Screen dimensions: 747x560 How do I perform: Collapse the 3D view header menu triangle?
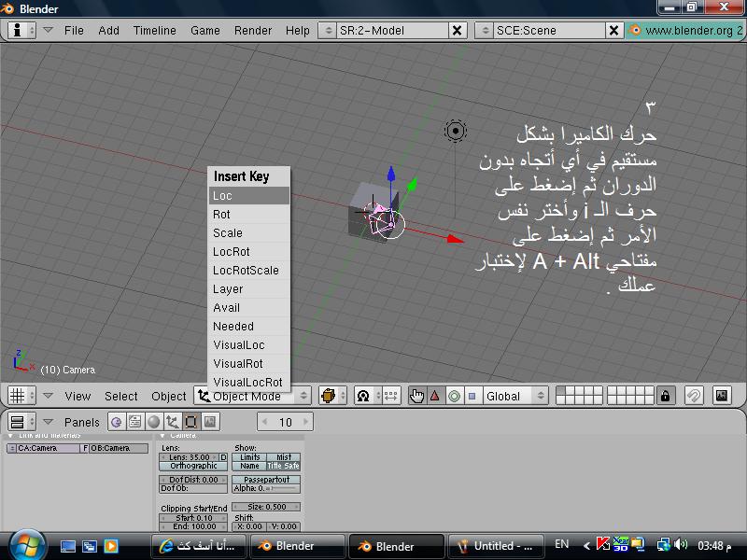(x=48, y=395)
